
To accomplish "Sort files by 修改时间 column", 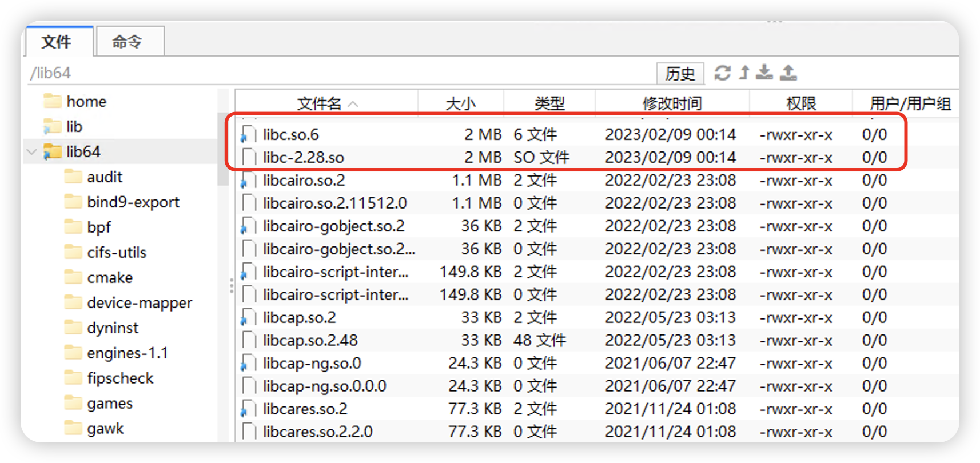I will (x=672, y=103).
